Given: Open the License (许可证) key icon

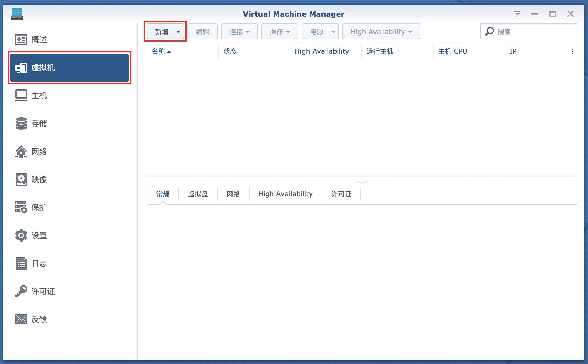Looking at the screenshot, I should coord(21,291).
